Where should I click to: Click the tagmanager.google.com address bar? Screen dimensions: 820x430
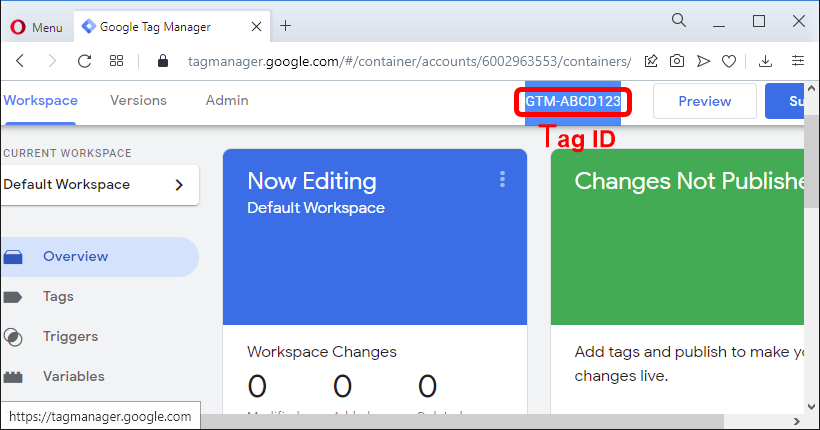click(409, 62)
